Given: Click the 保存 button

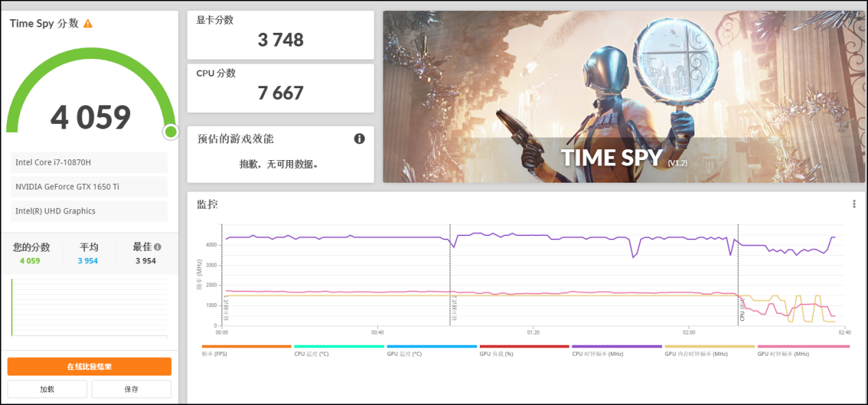Looking at the screenshot, I should coord(131,389).
